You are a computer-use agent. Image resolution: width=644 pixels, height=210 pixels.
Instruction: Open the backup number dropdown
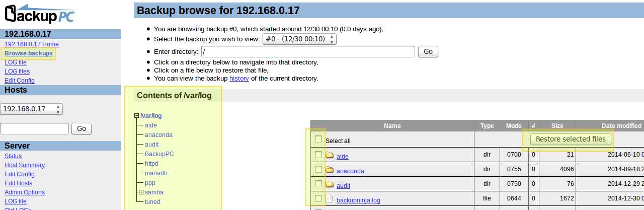click(x=299, y=39)
